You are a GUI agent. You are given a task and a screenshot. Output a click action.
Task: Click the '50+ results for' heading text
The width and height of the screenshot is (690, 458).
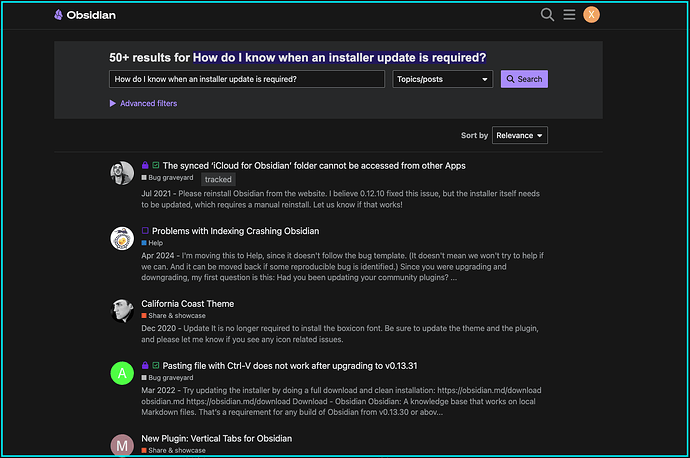150,58
